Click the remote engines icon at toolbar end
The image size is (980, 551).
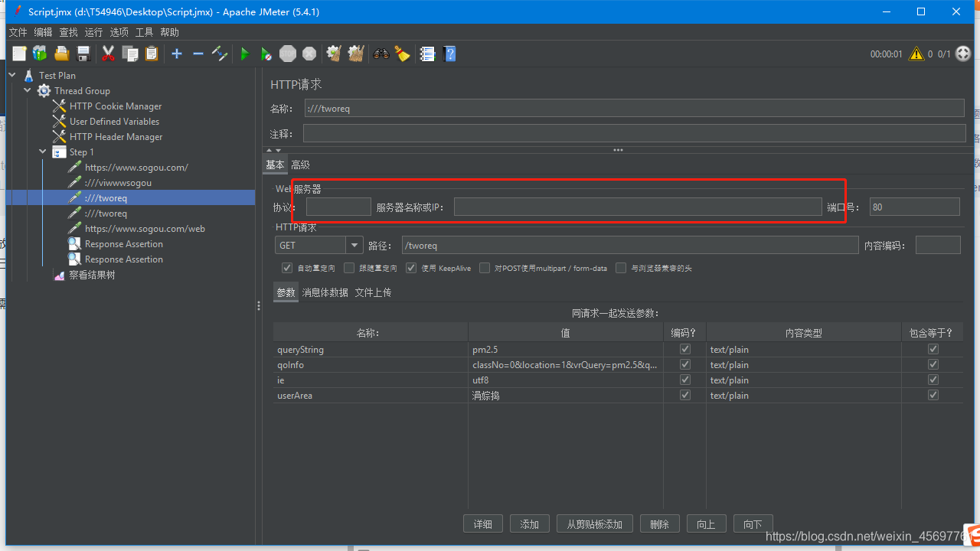[963, 54]
